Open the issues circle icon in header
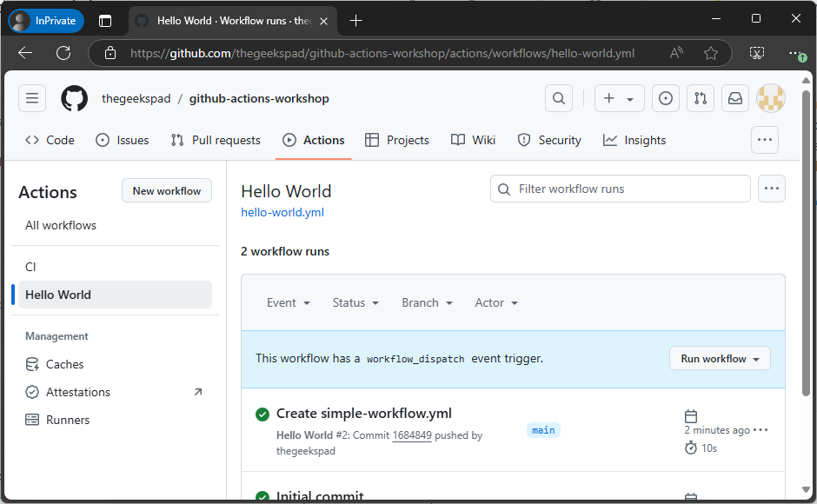 pos(666,98)
